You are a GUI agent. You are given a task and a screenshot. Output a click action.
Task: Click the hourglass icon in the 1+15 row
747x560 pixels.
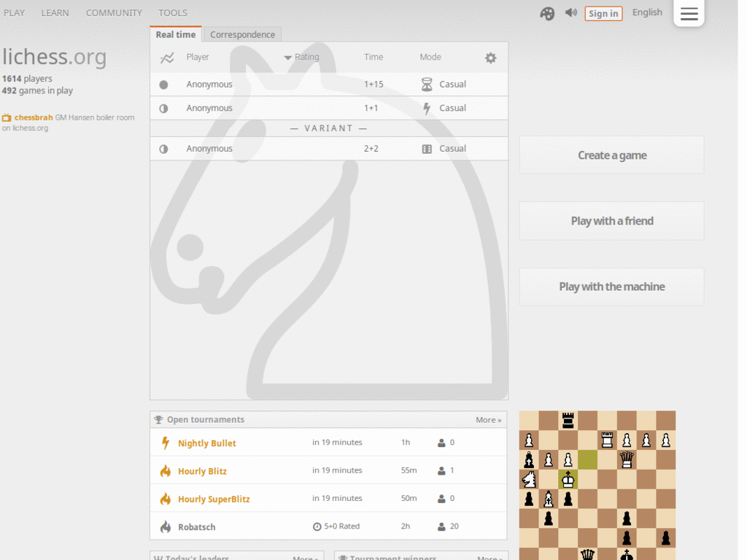426,85
